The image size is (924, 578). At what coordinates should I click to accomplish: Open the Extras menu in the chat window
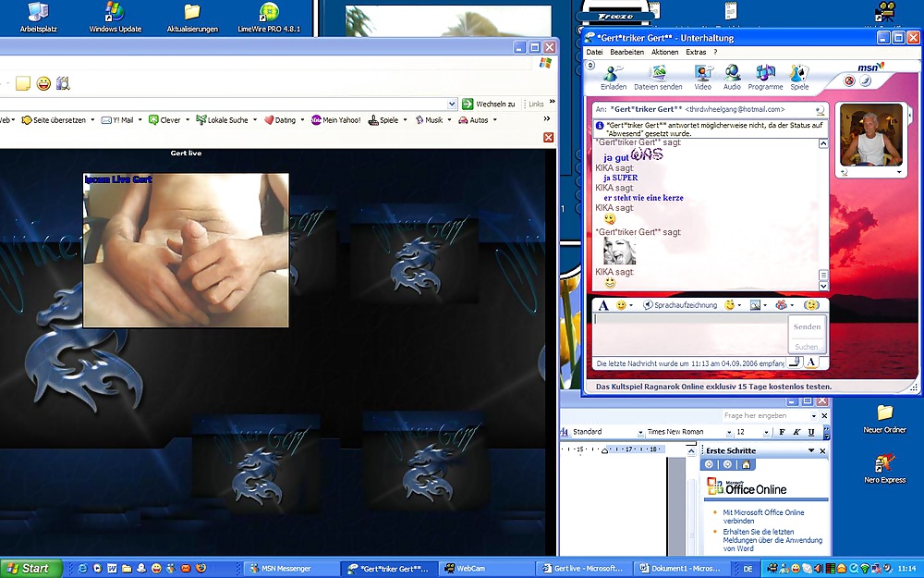[696, 53]
